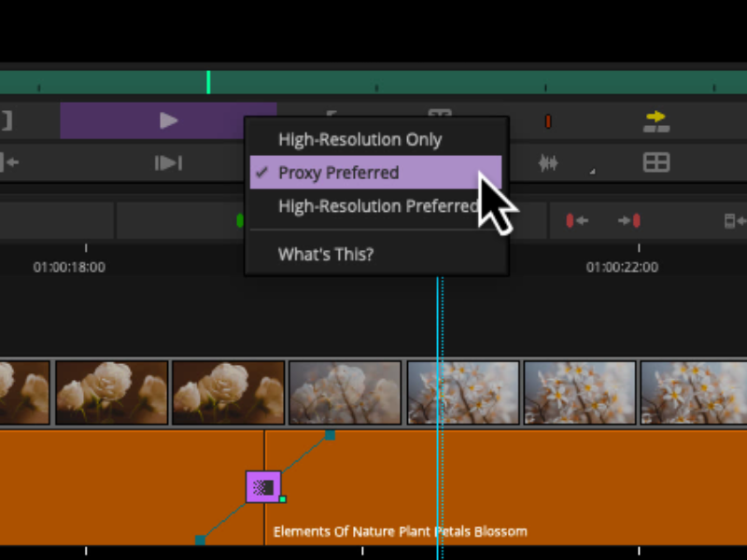Screen dimensions: 747x560
Task: Click the small green handle on transition
Action: [283, 499]
